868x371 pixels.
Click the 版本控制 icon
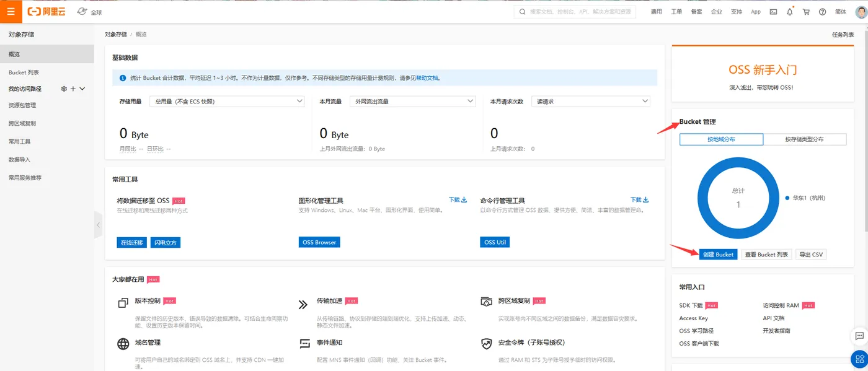click(122, 303)
